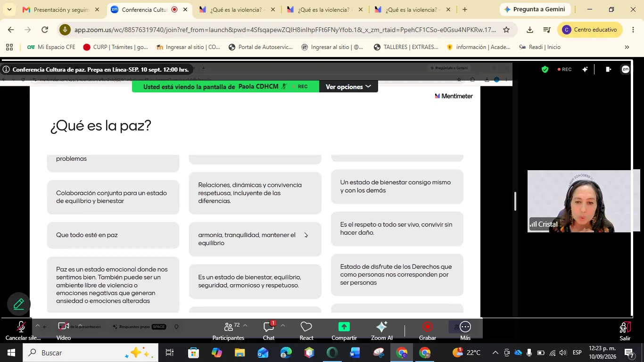
Task: Open Microsoft Word from the taskbar
Action: [355, 353]
